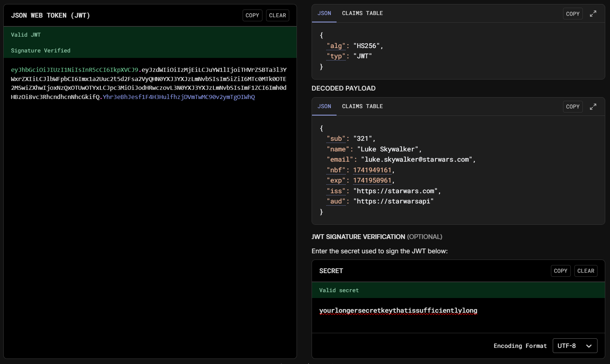Switch header view to Claims Table tab
This screenshot has height=364, width=610.
362,13
